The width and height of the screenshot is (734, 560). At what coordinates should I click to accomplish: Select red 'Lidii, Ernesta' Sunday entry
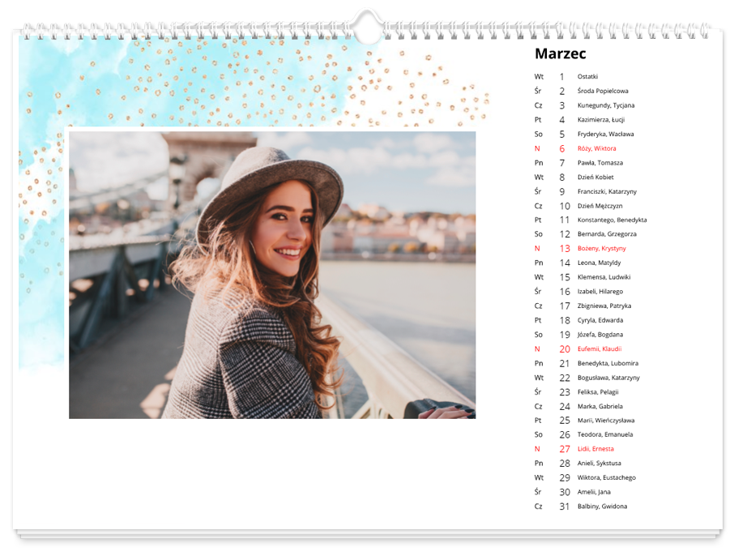point(595,449)
